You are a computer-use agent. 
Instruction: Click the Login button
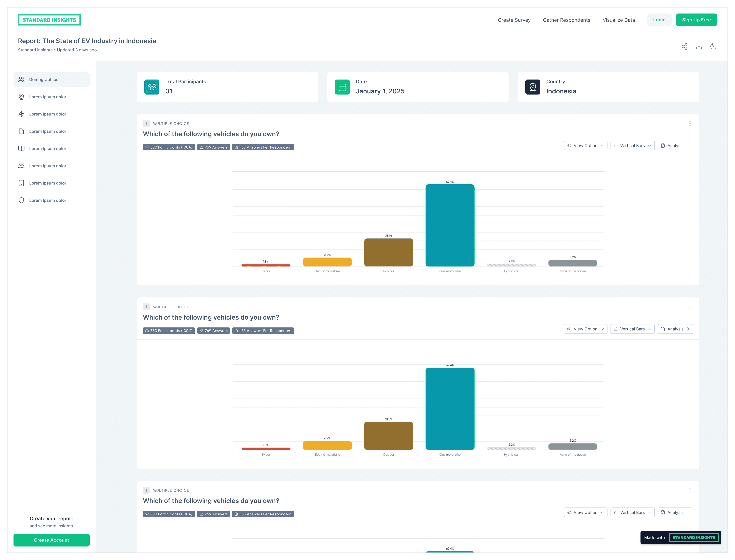[659, 20]
